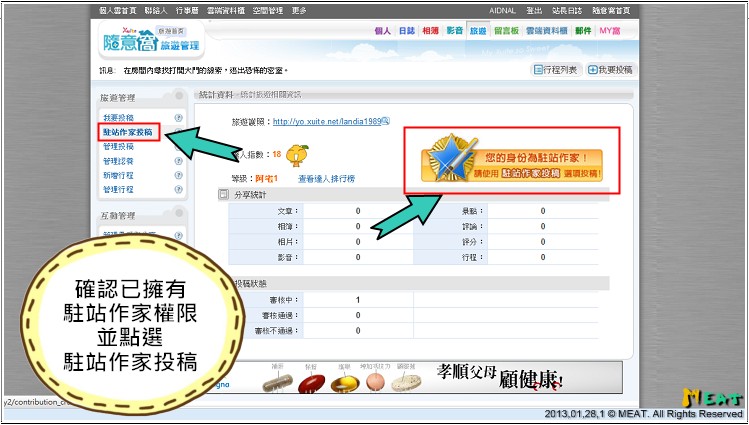Open help icon beside 新增行程 sidebar item
This screenshot has height=425, width=749.
click(179, 175)
